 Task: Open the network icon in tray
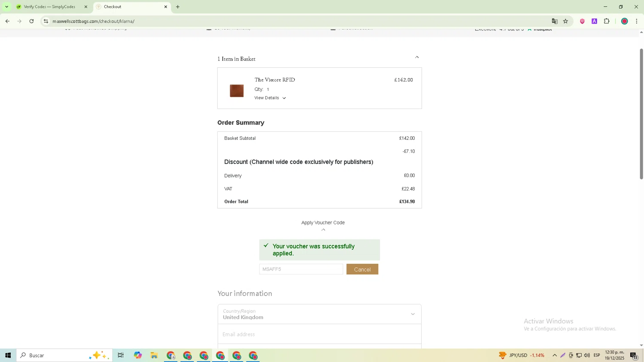pos(579,355)
